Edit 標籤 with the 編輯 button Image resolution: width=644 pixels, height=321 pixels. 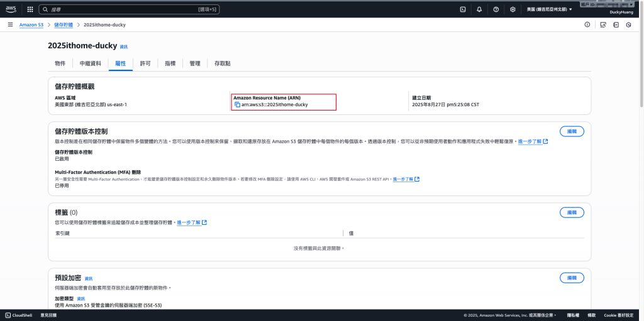coord(572,212)
